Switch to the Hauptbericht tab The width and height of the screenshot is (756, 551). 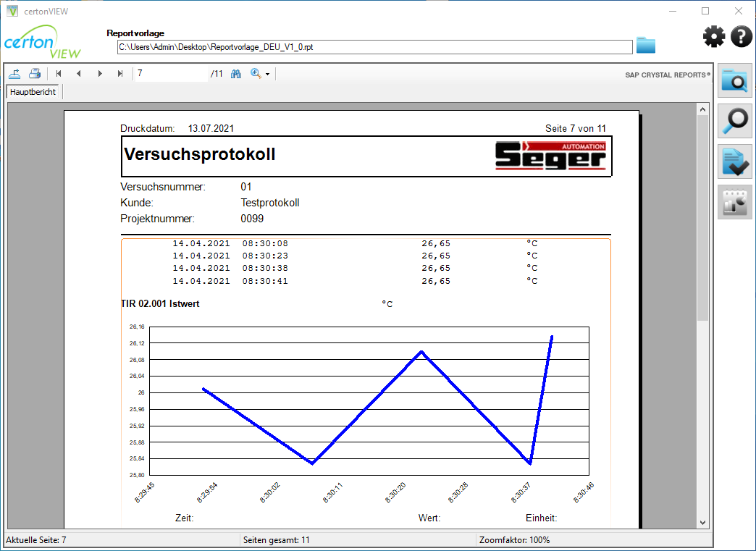point(32,92)
